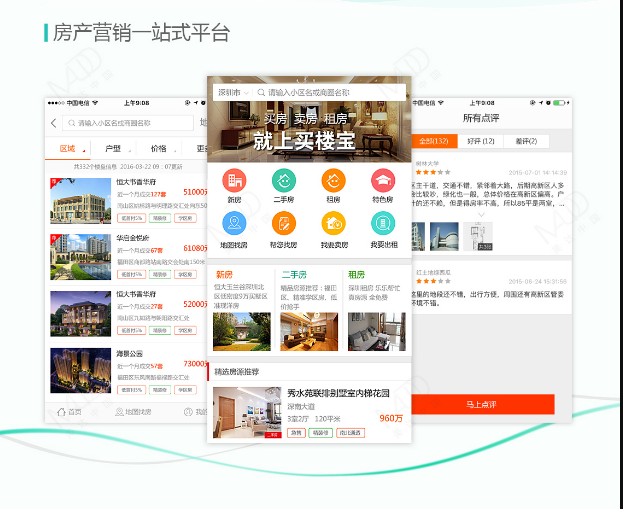
Task: Switch to the 好评(12) reviews tab
Action: point(482,141)
